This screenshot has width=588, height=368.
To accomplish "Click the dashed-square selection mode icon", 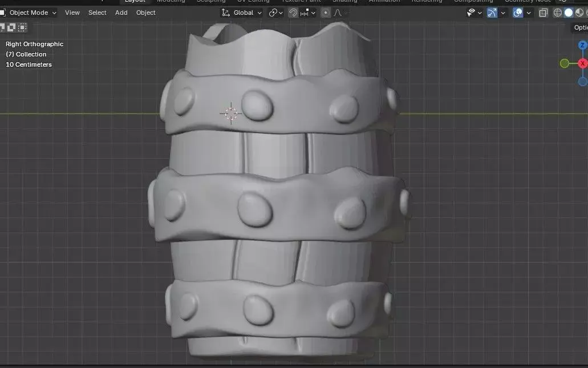I will click(22, 27).
